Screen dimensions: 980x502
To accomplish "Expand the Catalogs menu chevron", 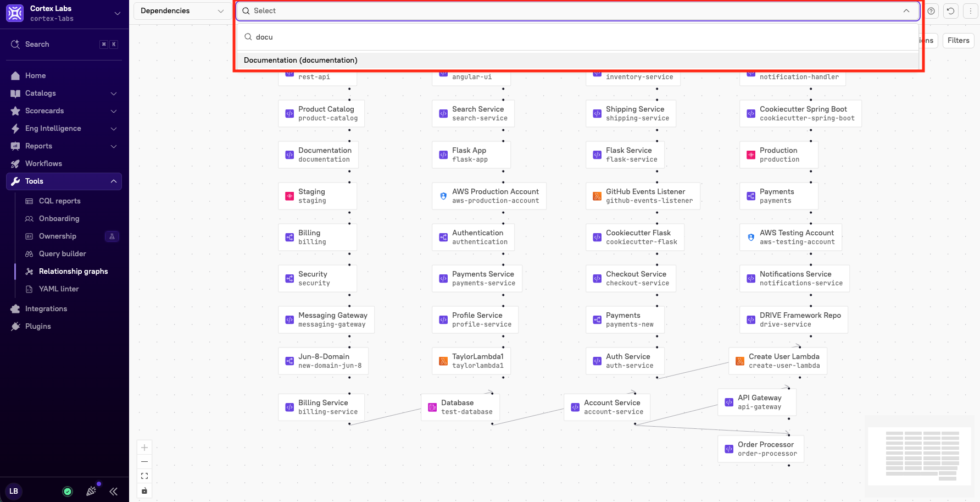I will coord(114,93).
